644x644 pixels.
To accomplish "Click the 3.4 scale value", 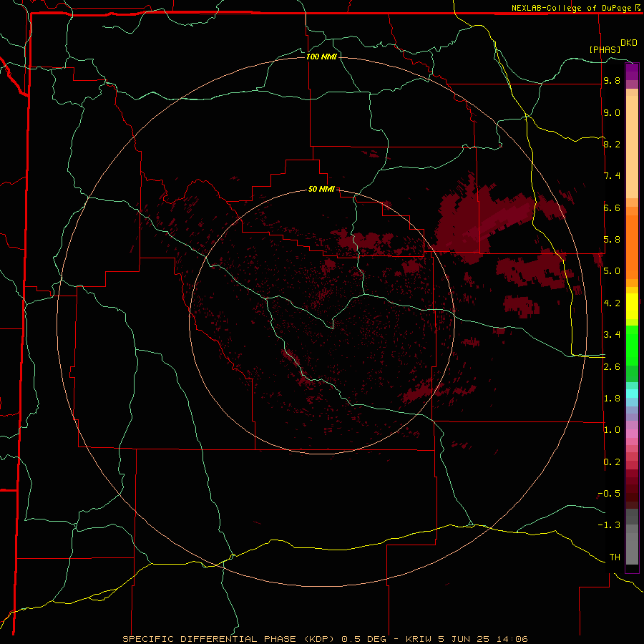I will (x=612, y=335).
